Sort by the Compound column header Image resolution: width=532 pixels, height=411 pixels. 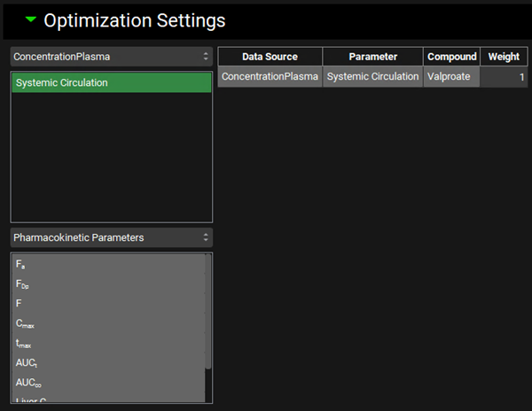coord(451,57)
